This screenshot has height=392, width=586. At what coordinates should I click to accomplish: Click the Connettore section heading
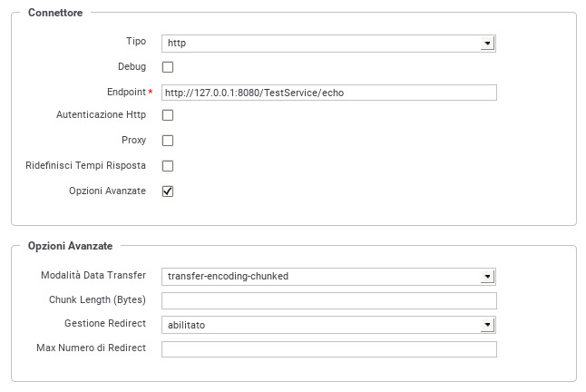pos(55,13)
